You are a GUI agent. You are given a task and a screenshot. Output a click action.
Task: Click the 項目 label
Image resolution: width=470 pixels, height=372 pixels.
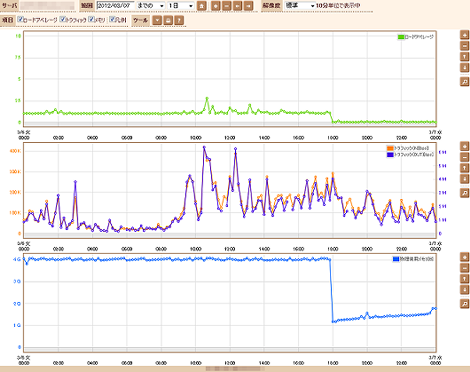pos(7,20)
